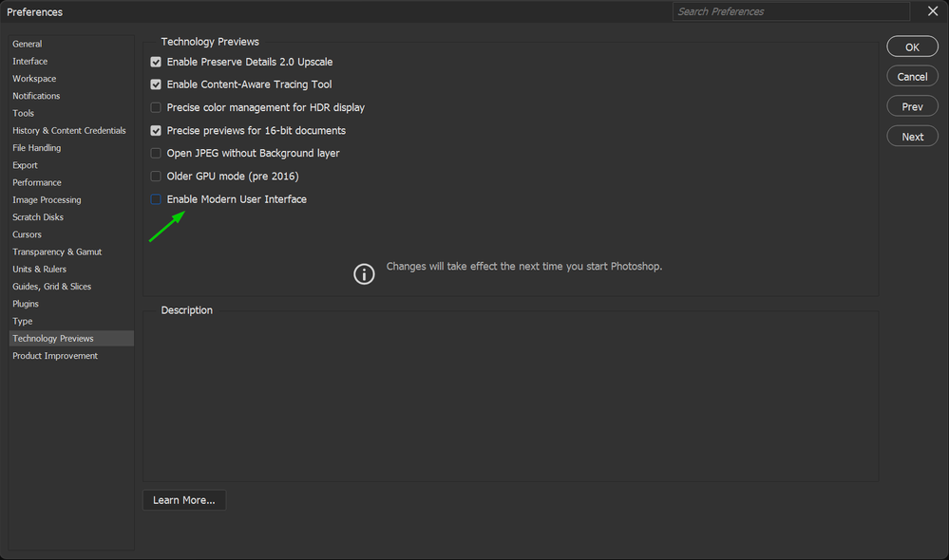
Task: Click the Search Preferences field
Action: (x=790, y=11)
